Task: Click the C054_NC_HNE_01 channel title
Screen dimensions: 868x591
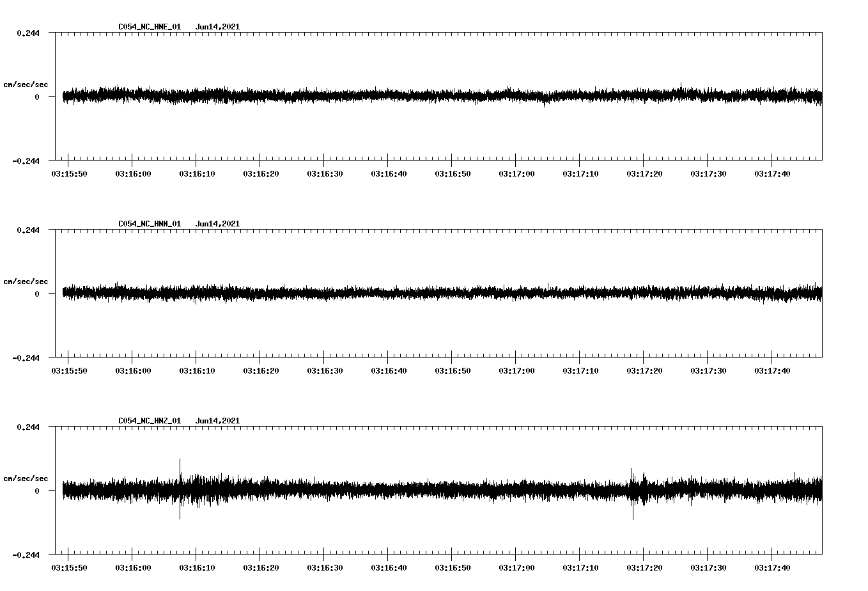Action: tap(150, 27)
